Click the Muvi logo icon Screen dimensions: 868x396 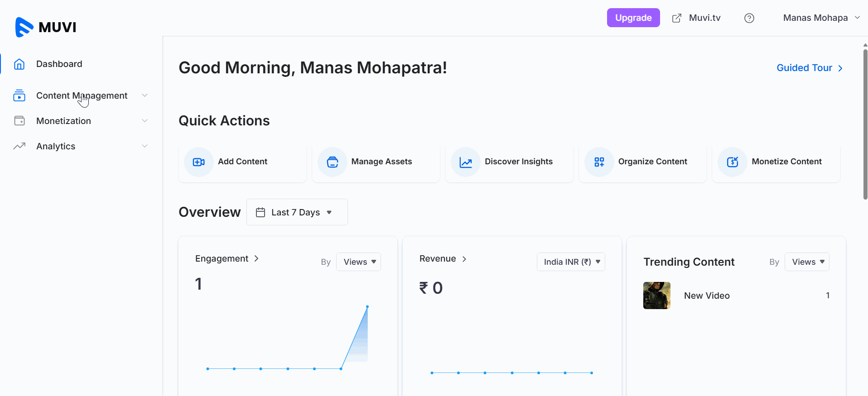pyautogui.click(x=24, y=27)
